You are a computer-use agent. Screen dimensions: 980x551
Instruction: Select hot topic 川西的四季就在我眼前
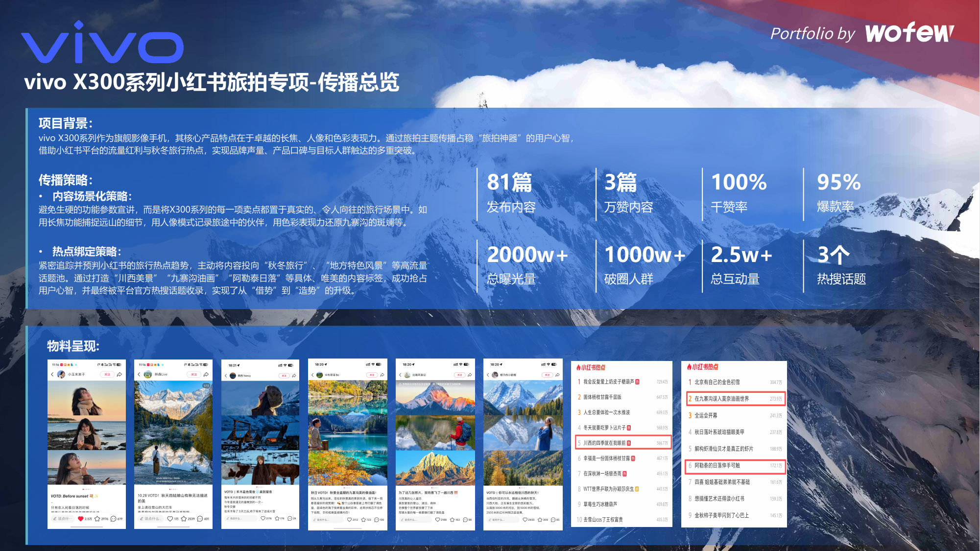point(622,443)
